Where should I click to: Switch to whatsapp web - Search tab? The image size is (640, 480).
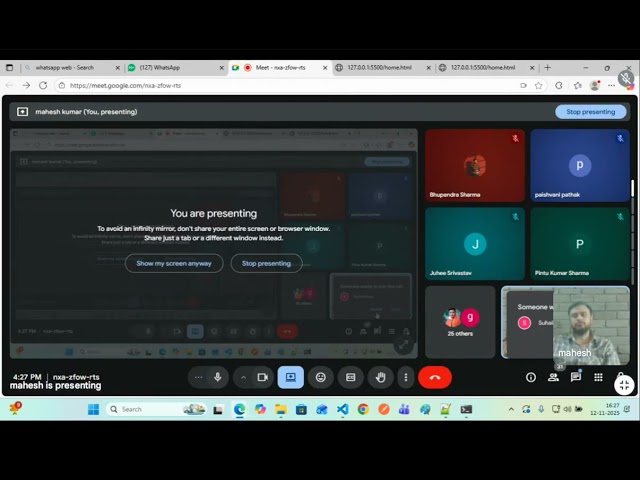click(x=72, y=68)
